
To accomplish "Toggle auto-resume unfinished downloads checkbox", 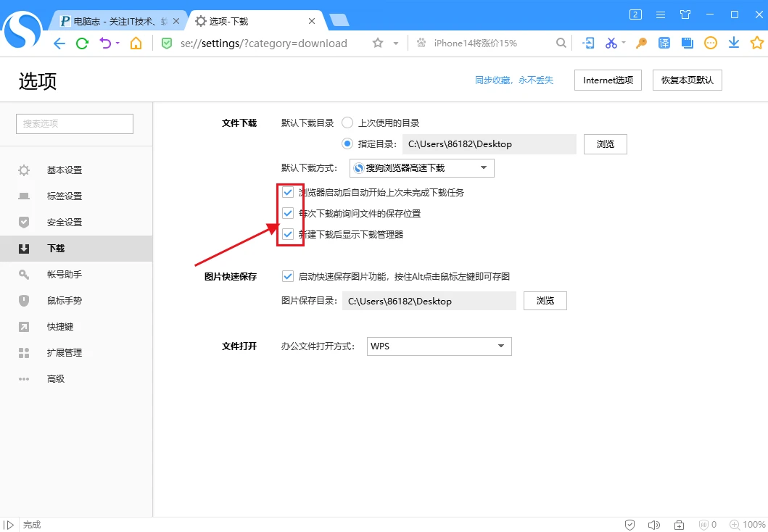I will [288, 192].
